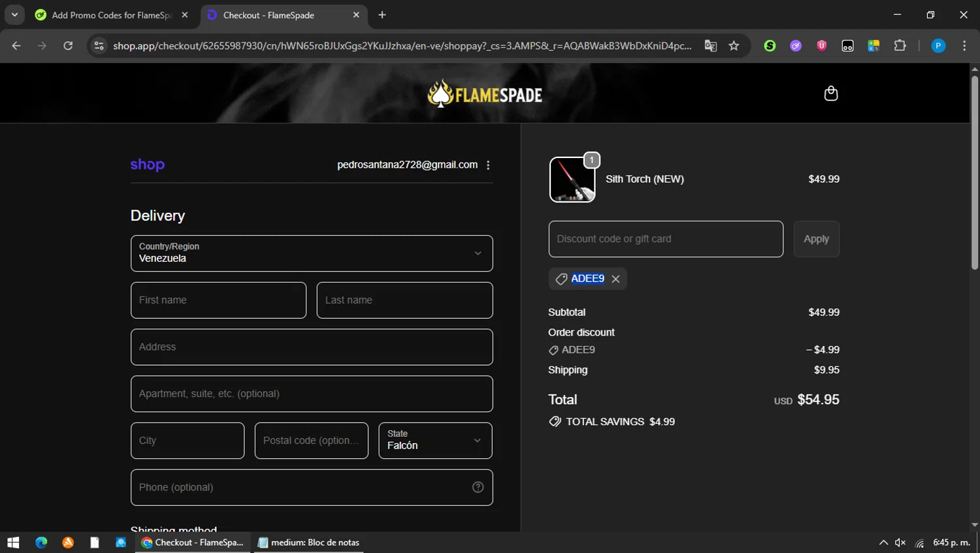
Task: Switch to Add Promo Codes for FlameSpade tab
Action: pyautogui.click(x=112, y=15)
